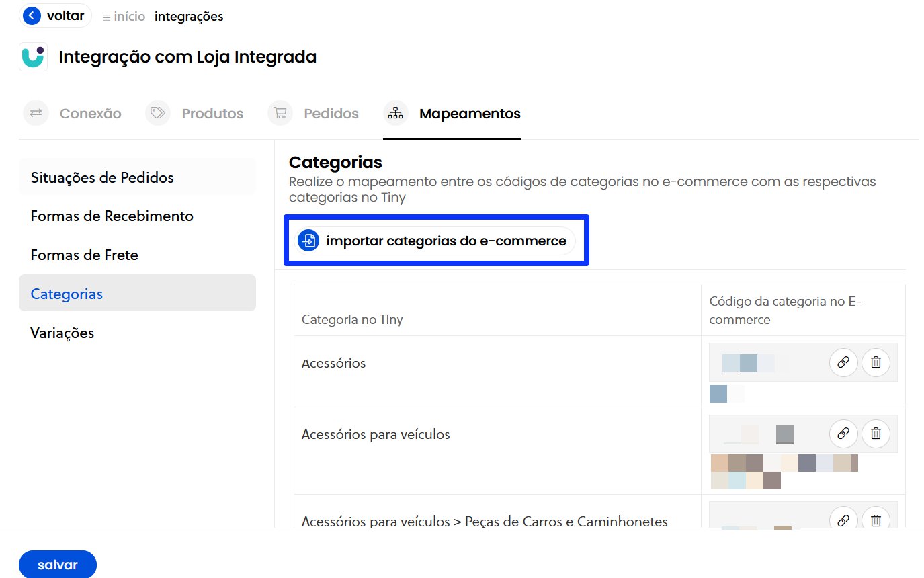
Task: Click the 'Categorias' section heading
Action: click(335, 162)
